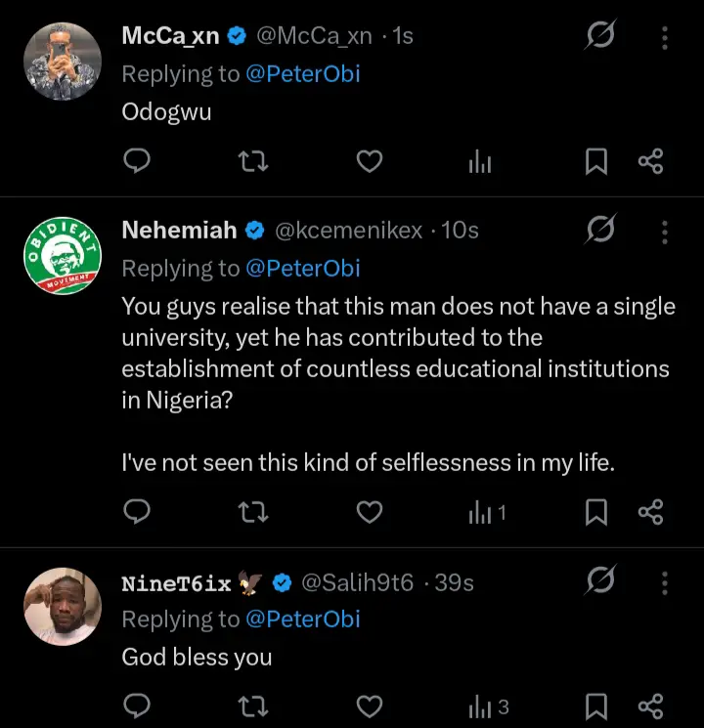Share NineT6ix's "God bless you" reply
This screenshot has width=704, height=728.
coord(651,706)
